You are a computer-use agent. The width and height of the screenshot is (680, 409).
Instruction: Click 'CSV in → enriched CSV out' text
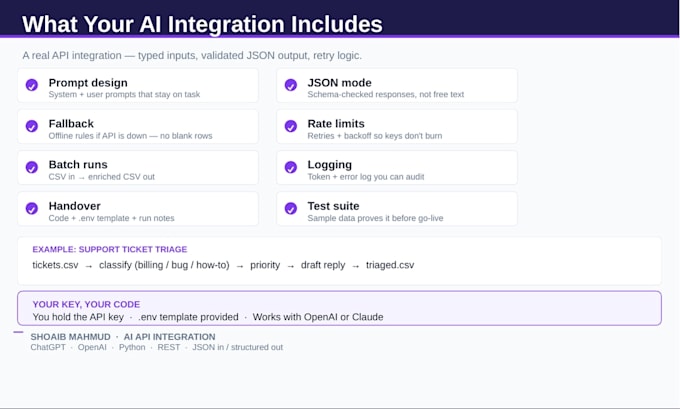(102, 177)
